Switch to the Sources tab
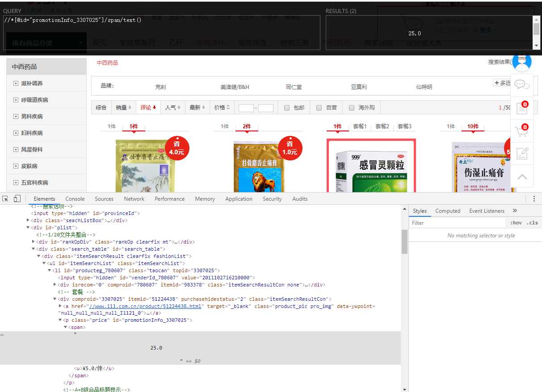542x392 pixels. (104, 199)
